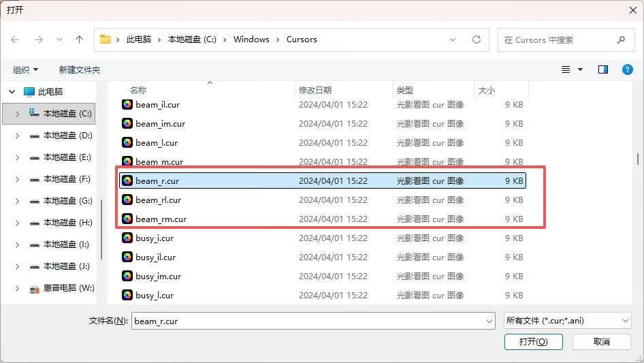
Task: Open the 组织 menu
Action: click(x=25, y=70)
